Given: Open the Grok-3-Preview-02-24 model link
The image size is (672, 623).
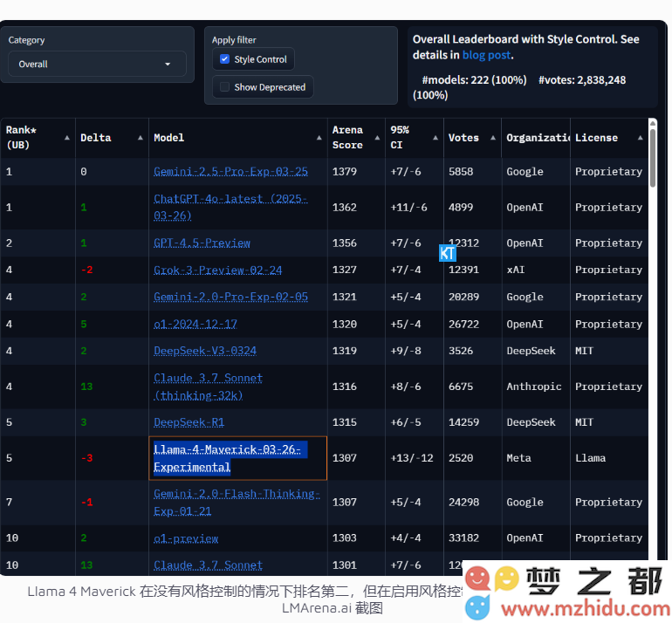Looking at the screenshot, I should click(x=217, y=270).
